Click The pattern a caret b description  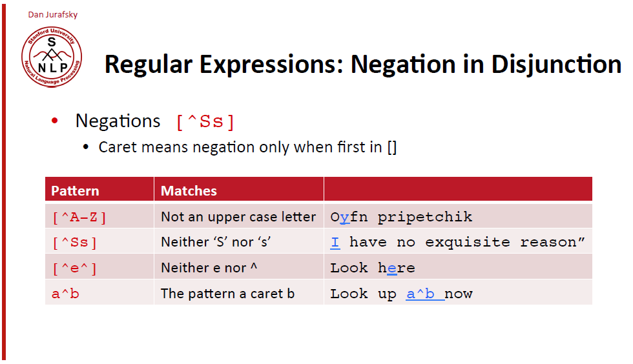(x=227, y=294)
